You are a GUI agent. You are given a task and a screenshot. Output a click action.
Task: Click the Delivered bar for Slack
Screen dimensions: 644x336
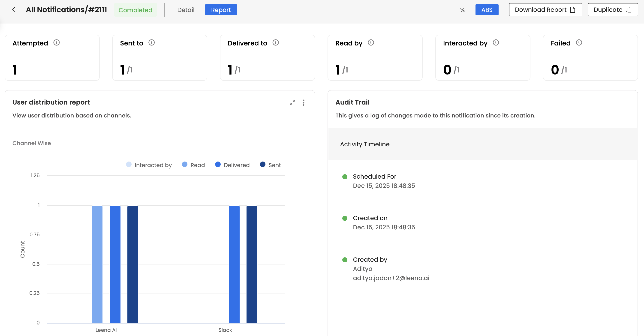(234, 264)
